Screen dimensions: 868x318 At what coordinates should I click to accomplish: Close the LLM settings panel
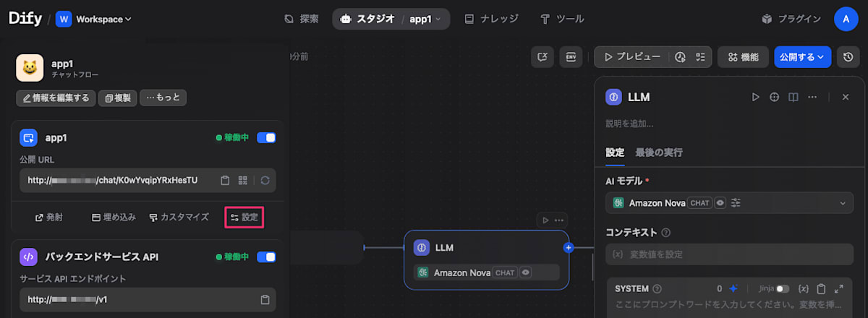[845, 97]
